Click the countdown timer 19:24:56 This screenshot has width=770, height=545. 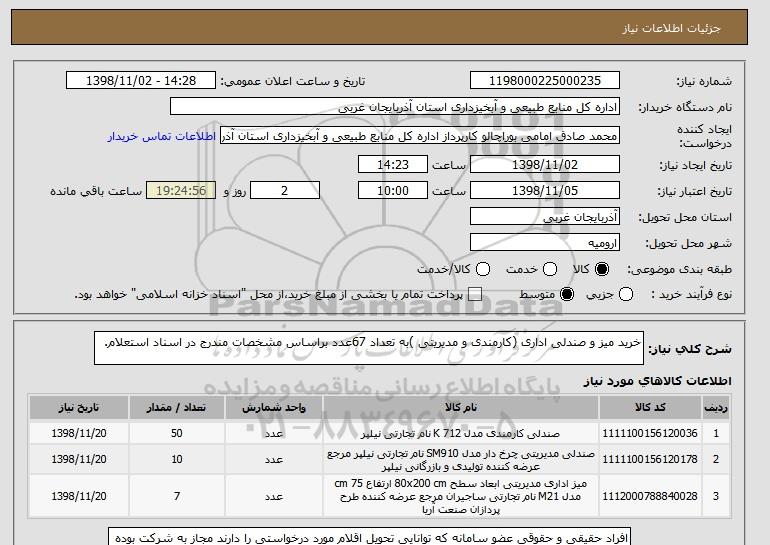coord(181,191)
